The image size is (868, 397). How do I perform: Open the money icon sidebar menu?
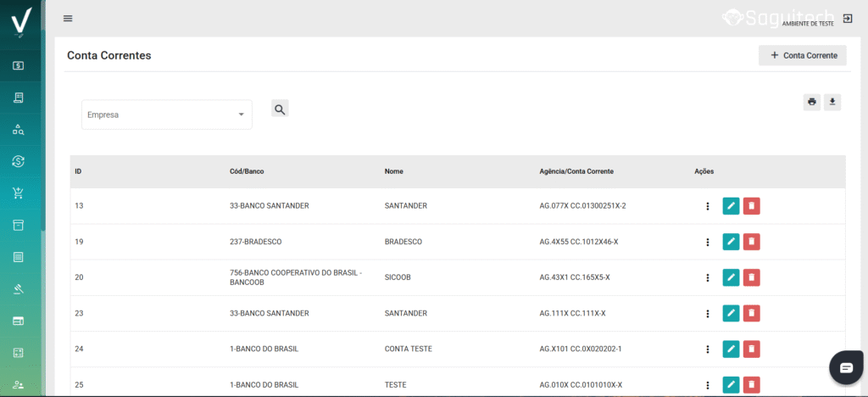pos(19,65)
